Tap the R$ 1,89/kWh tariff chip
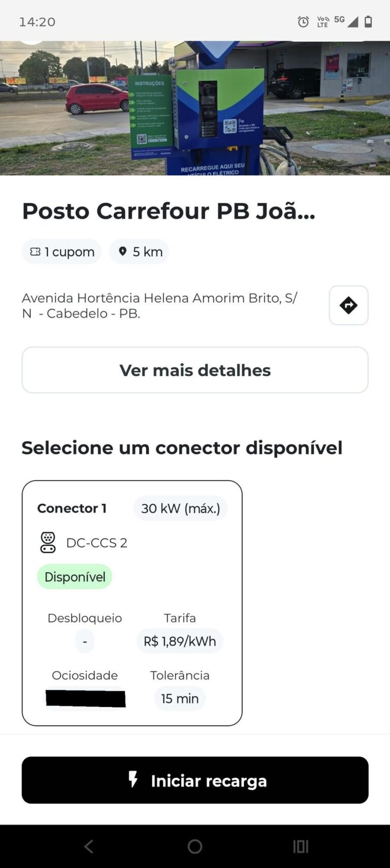This screenshot has width=390, height=868. [x=180, y=641]
